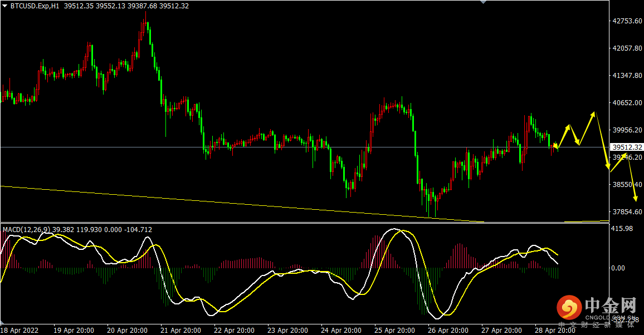644x335 pixels.
Task: Open the dropdown triangle beside BTCUSD.Exp,H1
Action: coord(5,6)
